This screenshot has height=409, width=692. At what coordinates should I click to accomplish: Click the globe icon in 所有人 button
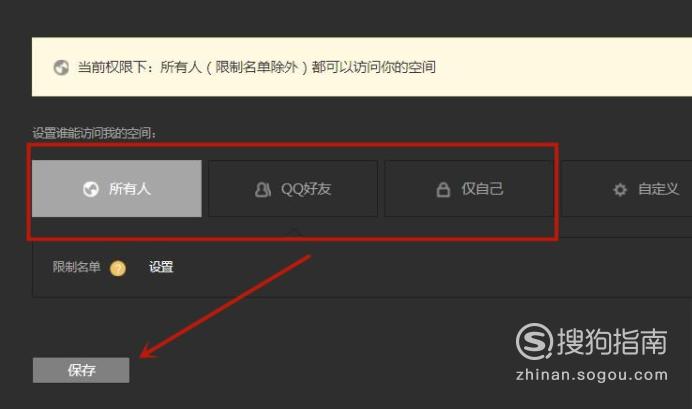90,189
